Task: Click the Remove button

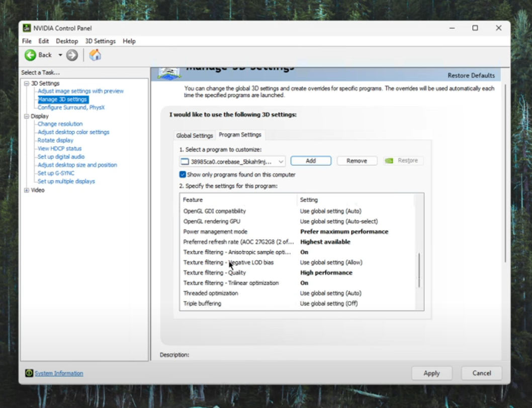Action: coord(357,161)
